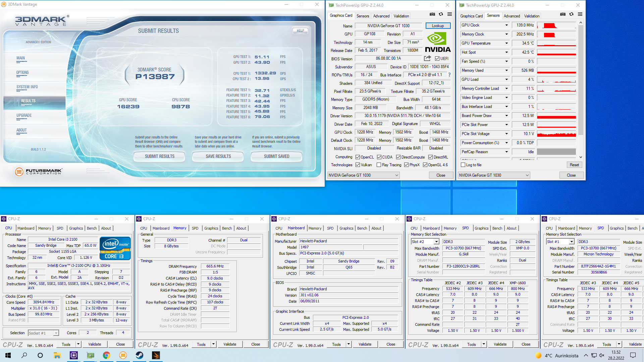Switch to Validation tab in Sensors GPU-Z
This screenshot has width=644, height=362.
point(532,16)
